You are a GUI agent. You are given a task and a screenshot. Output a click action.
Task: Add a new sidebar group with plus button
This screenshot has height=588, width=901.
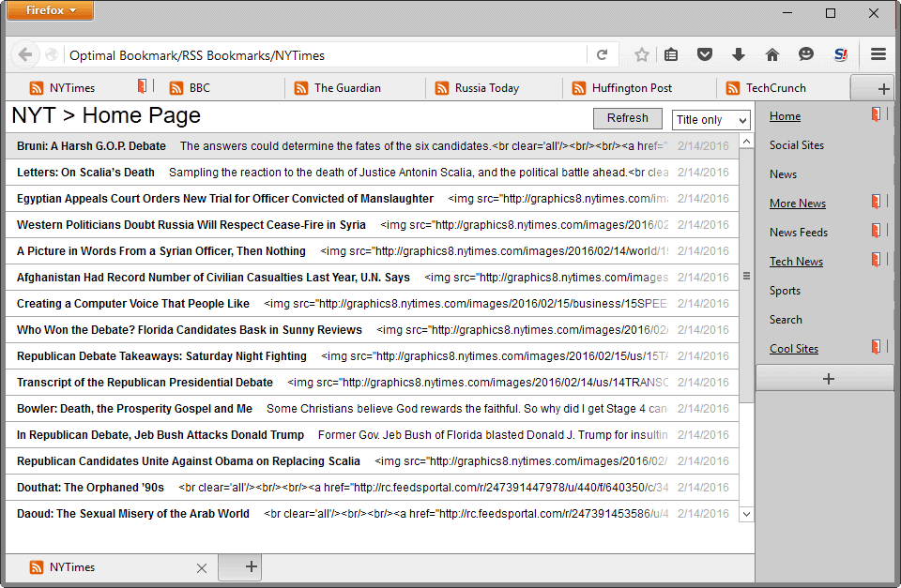point(827,379)
